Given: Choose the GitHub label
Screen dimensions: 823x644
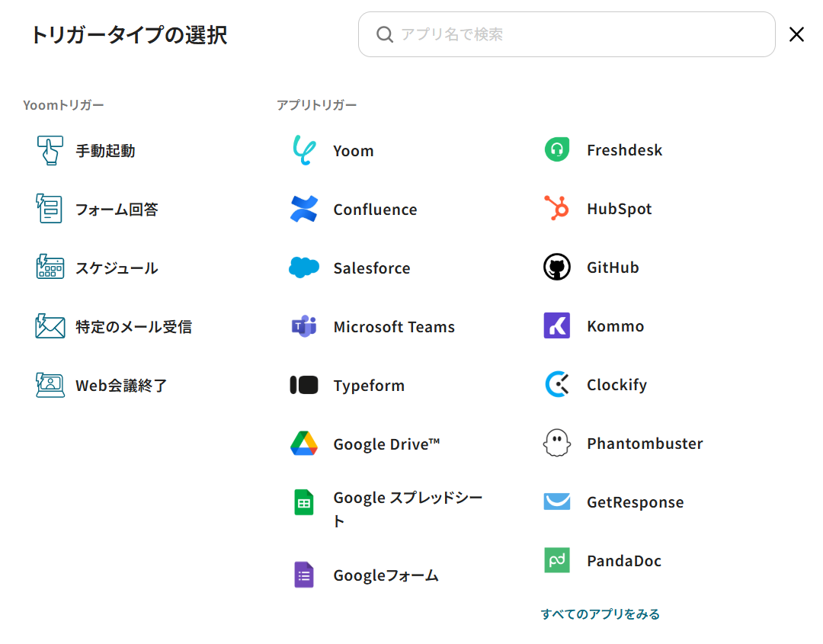Looking at the screenshot, I should pyautogui.click(x=613, y=268).
